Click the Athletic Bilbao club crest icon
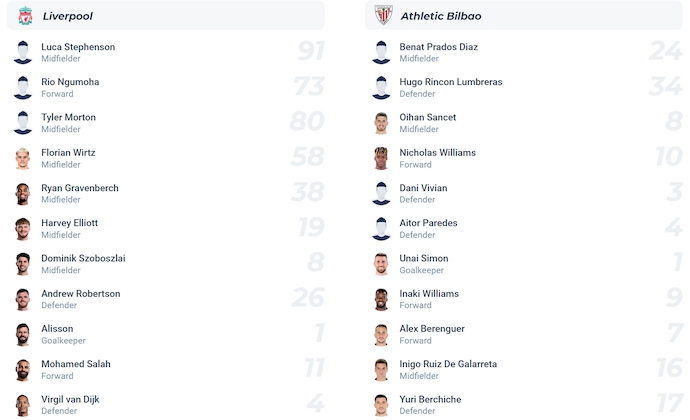The height and width of the screenshot is (420, 690). pyautogui.click(x=383, y=15)
